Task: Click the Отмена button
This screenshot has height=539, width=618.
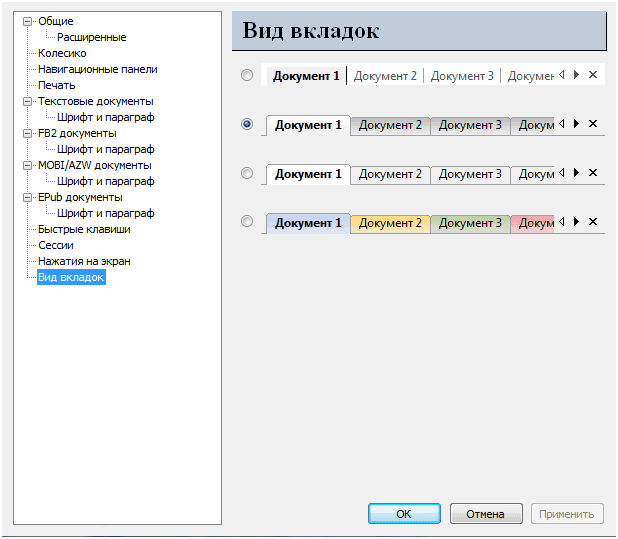Action: [x=486, y=513]
